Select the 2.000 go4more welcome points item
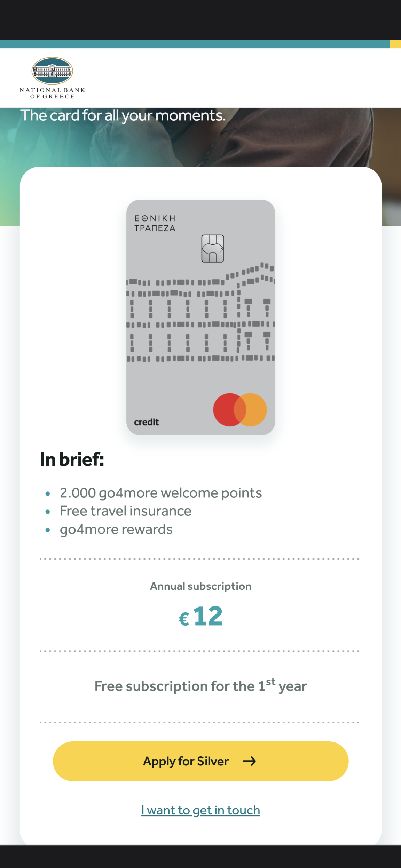This screenshot has width=401, height=868. click(x=160, y=493)
